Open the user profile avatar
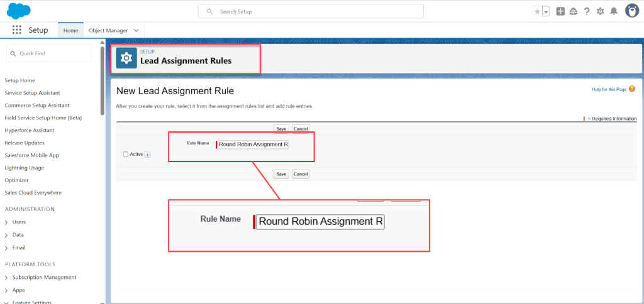This screenshot has height=304, width=644. point(631,11)
